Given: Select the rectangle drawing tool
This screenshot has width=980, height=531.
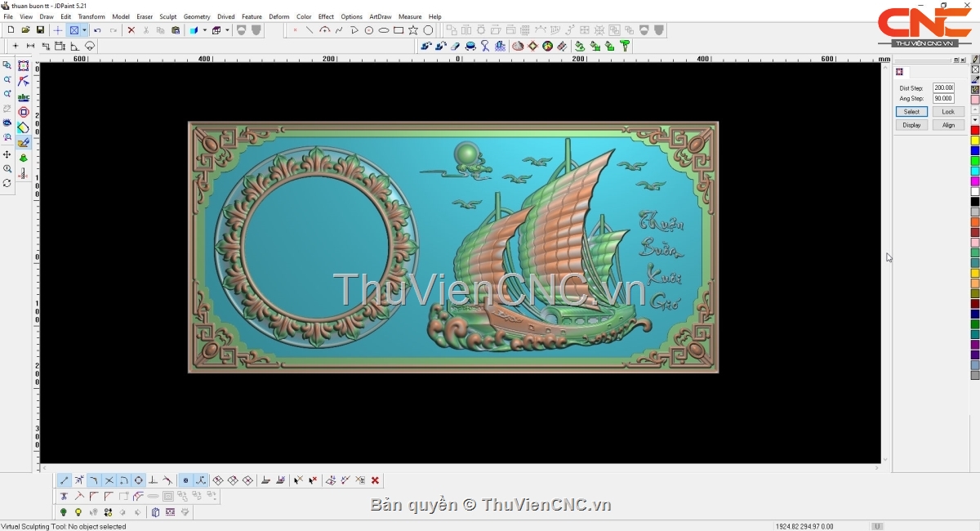Looking at the screenshot, I should (x=399, y=30).
